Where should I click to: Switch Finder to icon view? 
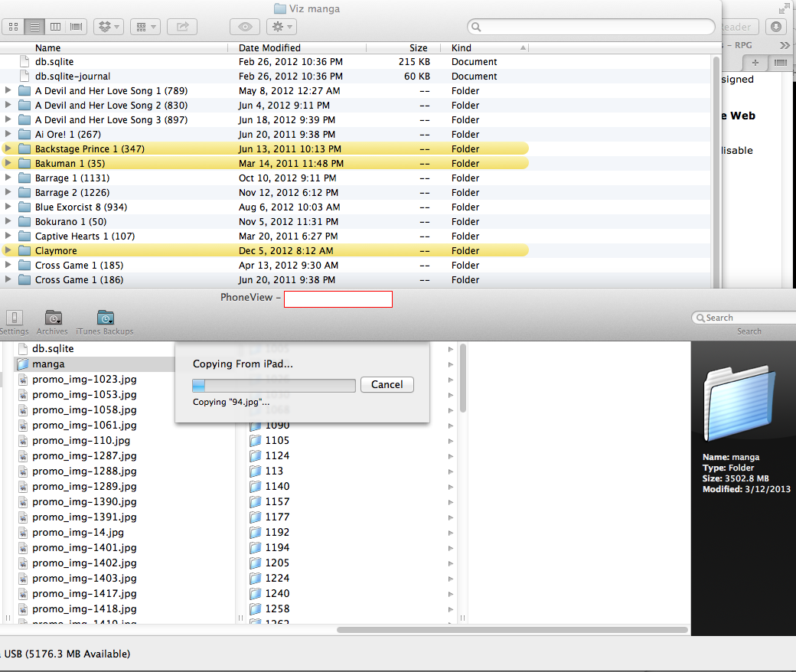tap(13, 27)
